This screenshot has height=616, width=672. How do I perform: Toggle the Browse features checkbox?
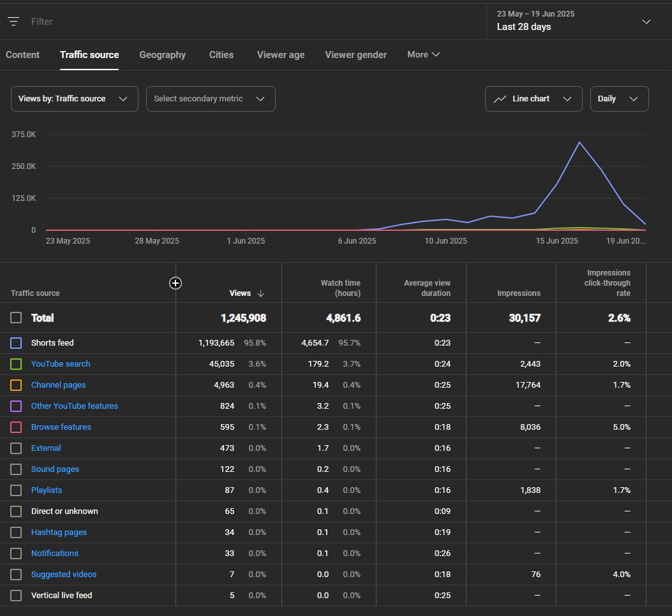click(16, 427)
